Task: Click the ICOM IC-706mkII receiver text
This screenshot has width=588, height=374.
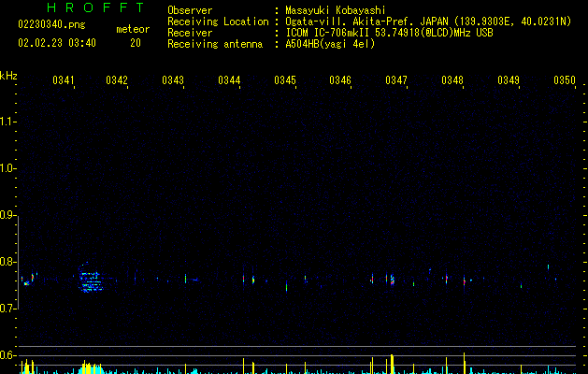Action: click(x=389, y=33)
